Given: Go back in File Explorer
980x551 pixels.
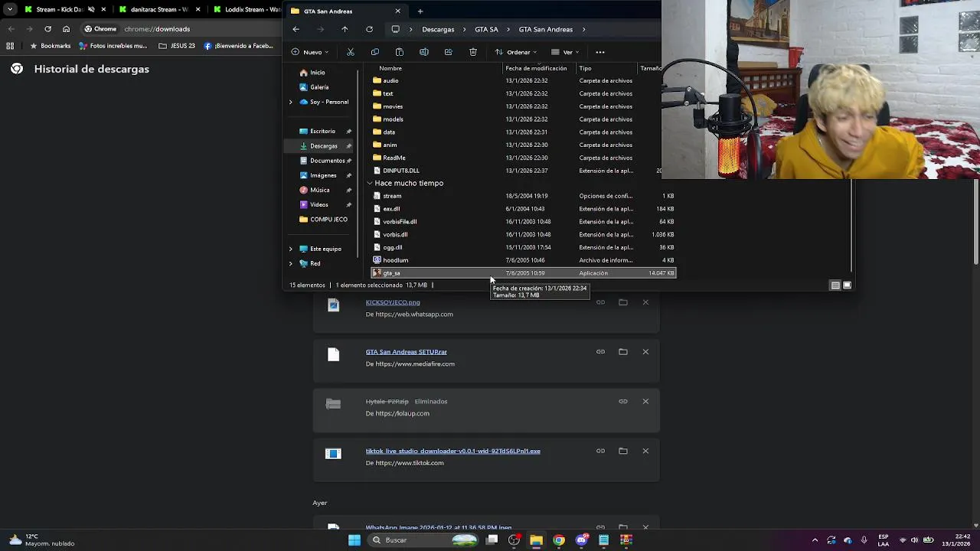Looking at the screenshot, I should point(296,29).
